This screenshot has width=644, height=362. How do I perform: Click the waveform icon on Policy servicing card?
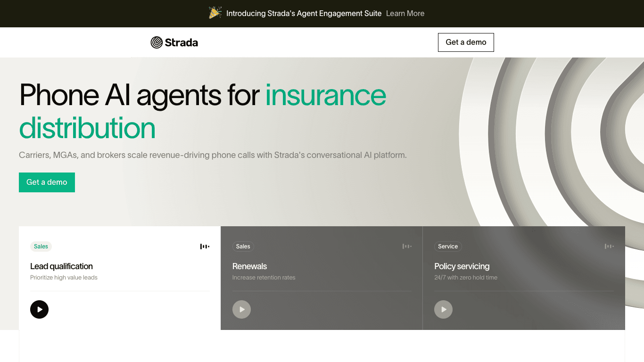pyautogui.click(x=609, y=247)
